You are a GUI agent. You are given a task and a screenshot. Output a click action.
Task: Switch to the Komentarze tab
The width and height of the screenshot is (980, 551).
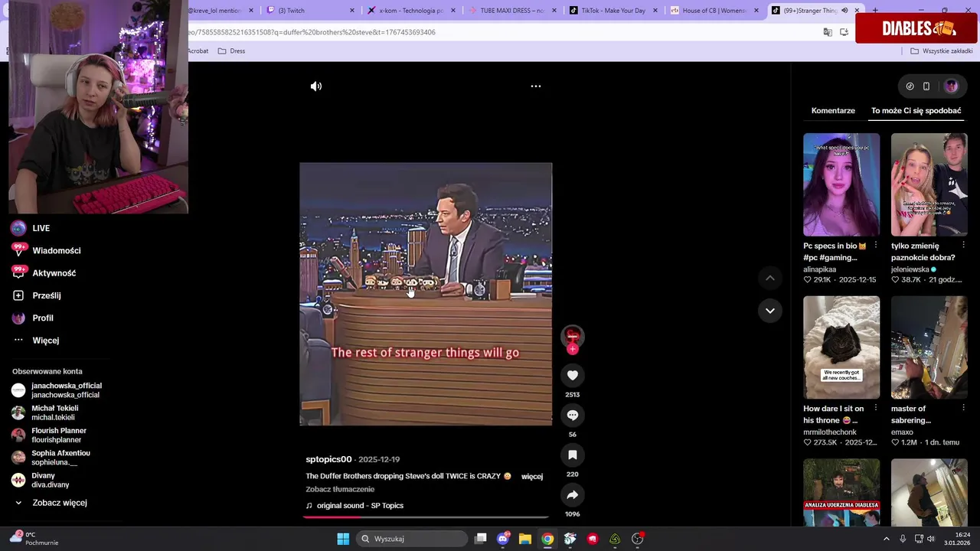pyautogui.click(x=833, y=110)
